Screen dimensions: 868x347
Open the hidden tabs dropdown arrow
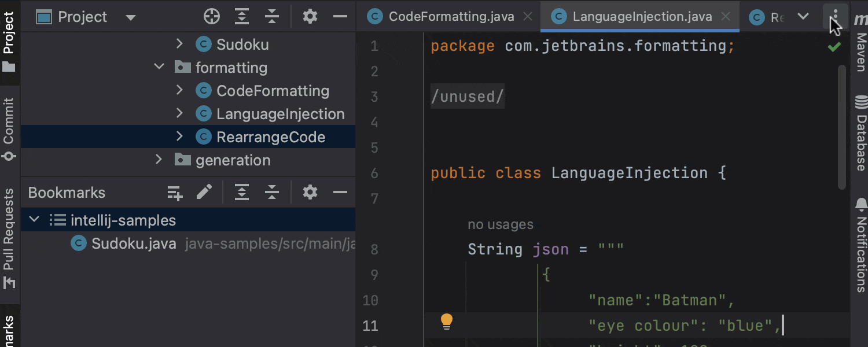pos(804,16)
